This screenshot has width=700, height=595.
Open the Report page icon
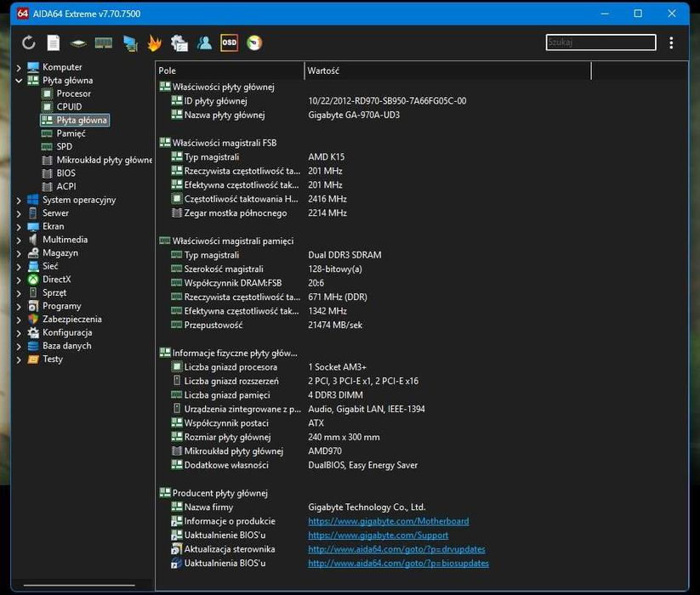click(x=54, y=42)
